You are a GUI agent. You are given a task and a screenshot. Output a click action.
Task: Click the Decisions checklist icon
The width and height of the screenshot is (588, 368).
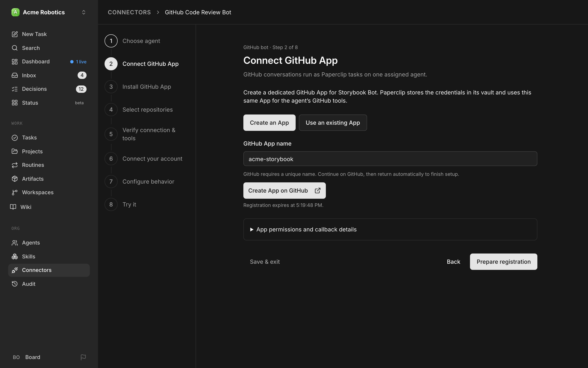(x=14, y=89)
